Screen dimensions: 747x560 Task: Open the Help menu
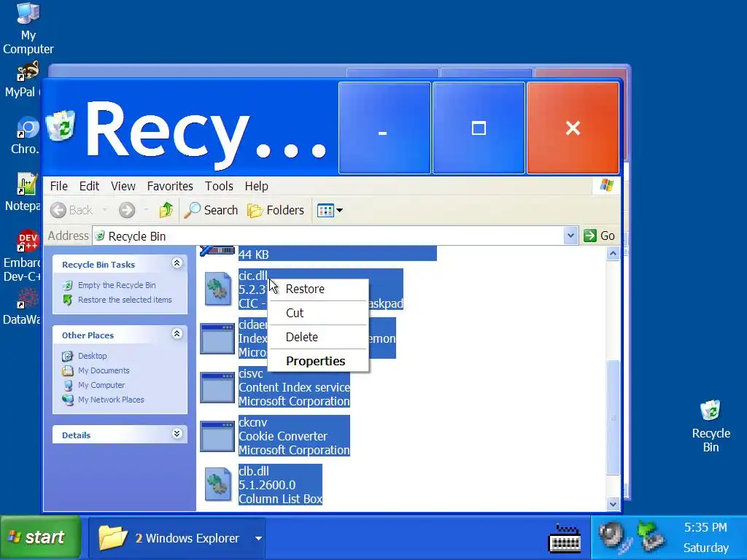256,186
